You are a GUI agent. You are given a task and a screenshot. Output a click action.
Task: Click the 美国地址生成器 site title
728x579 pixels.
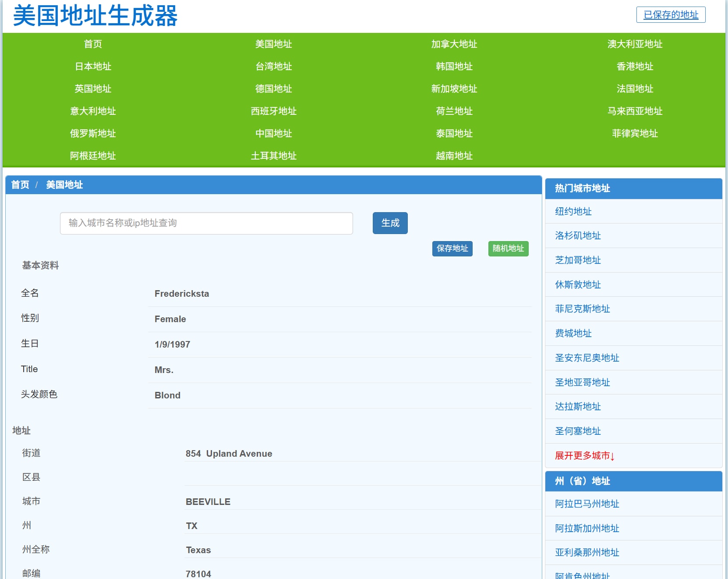click(x=95, y=16)
